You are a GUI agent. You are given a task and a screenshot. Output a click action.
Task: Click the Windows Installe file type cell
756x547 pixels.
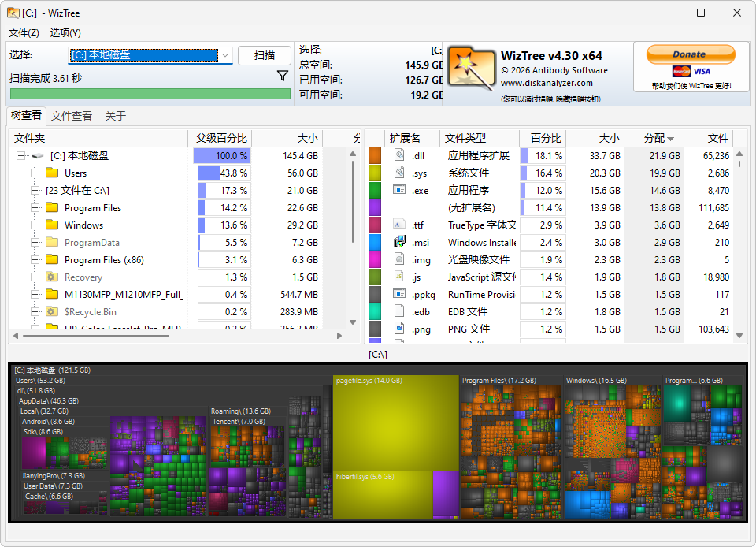(482, 242)
